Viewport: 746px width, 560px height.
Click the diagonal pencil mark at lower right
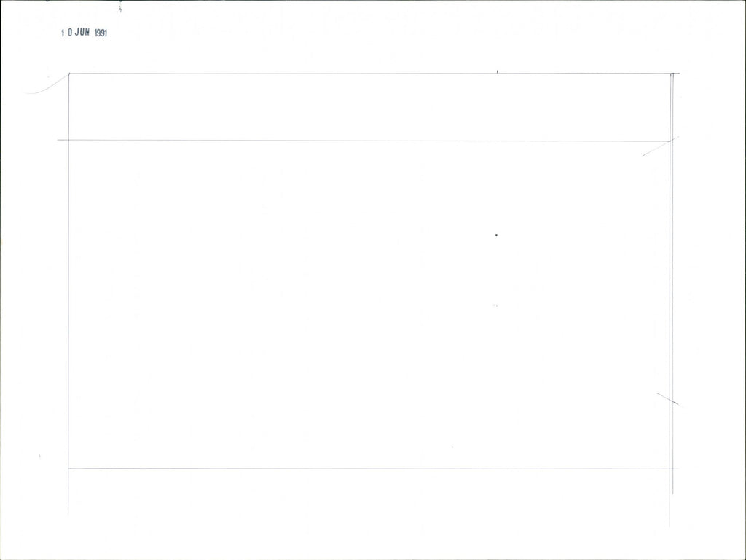[667, 399]
